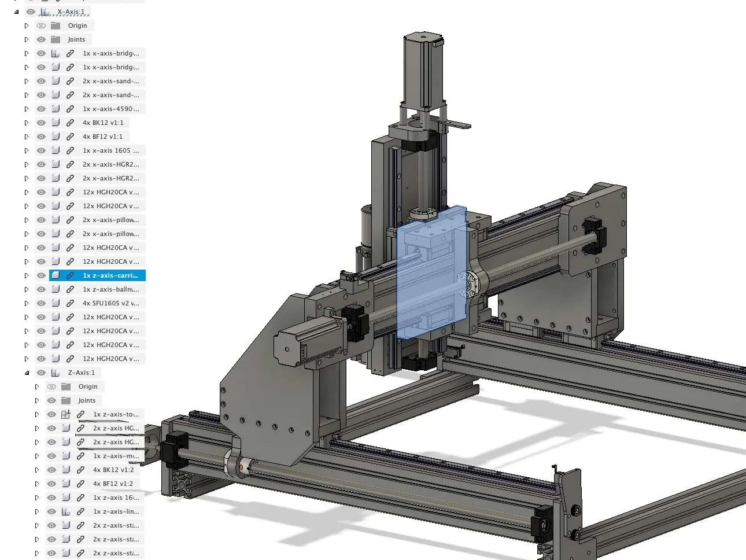Image resolution: width=746 pixels, height=560 pixels.
Task: Click the link icon next to 1x z-axis-ballnut
Action: 71,289
